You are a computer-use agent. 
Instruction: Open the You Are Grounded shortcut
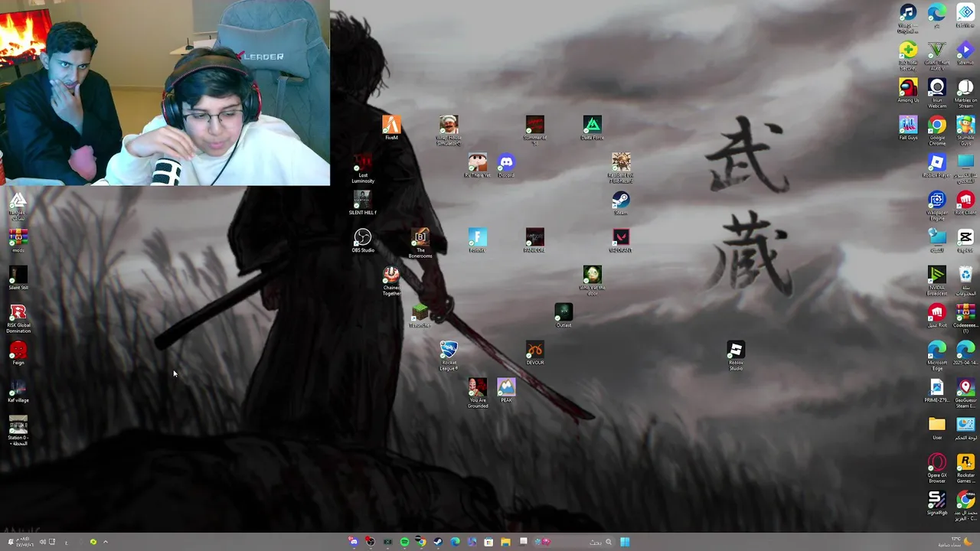pyautogui.click(x=477, y=393)
